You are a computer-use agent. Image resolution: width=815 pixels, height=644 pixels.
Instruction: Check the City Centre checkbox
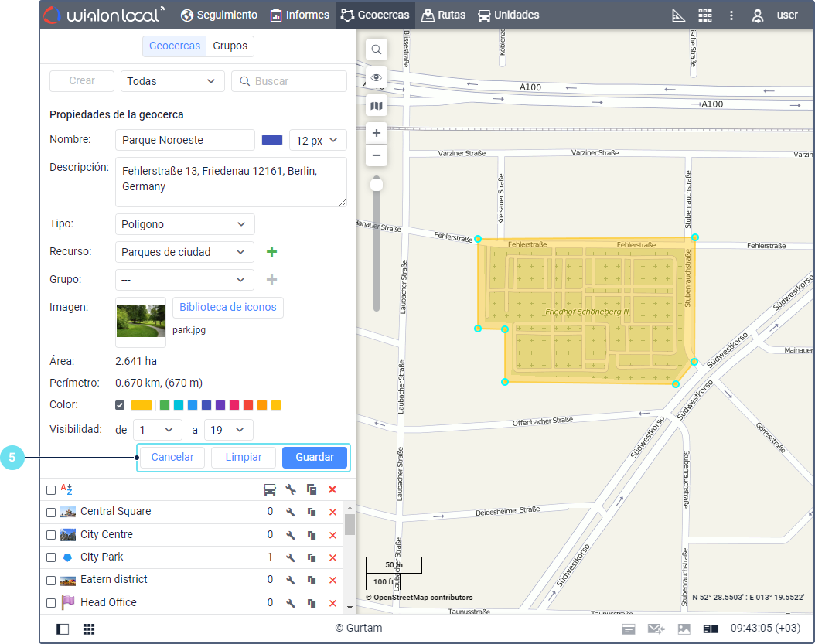click(x=51, y=535)
